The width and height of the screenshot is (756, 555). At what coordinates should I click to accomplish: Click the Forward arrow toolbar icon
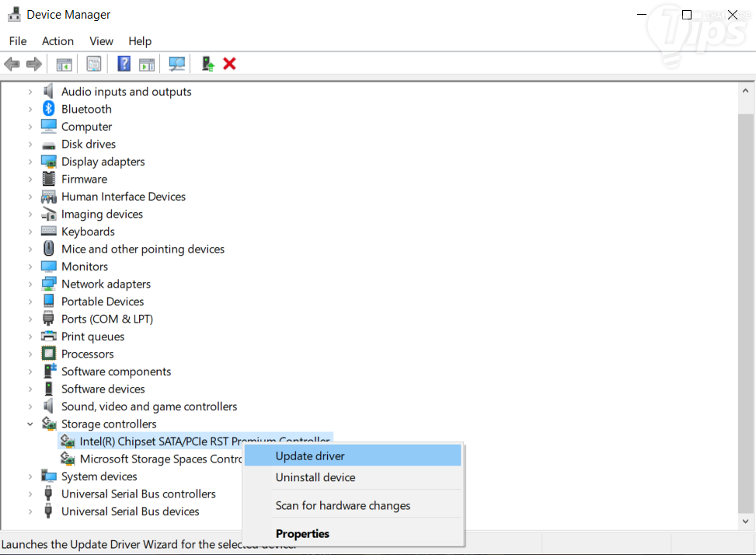click(33, 64)
